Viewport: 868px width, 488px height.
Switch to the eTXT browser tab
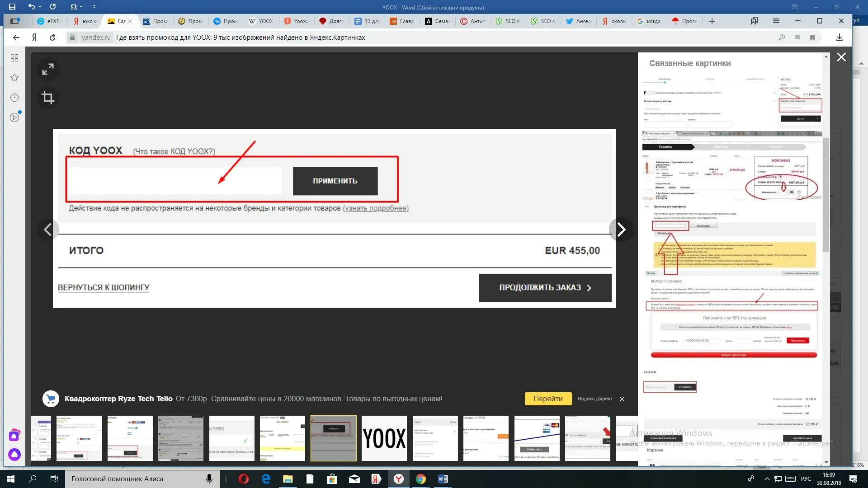(50, 21)
